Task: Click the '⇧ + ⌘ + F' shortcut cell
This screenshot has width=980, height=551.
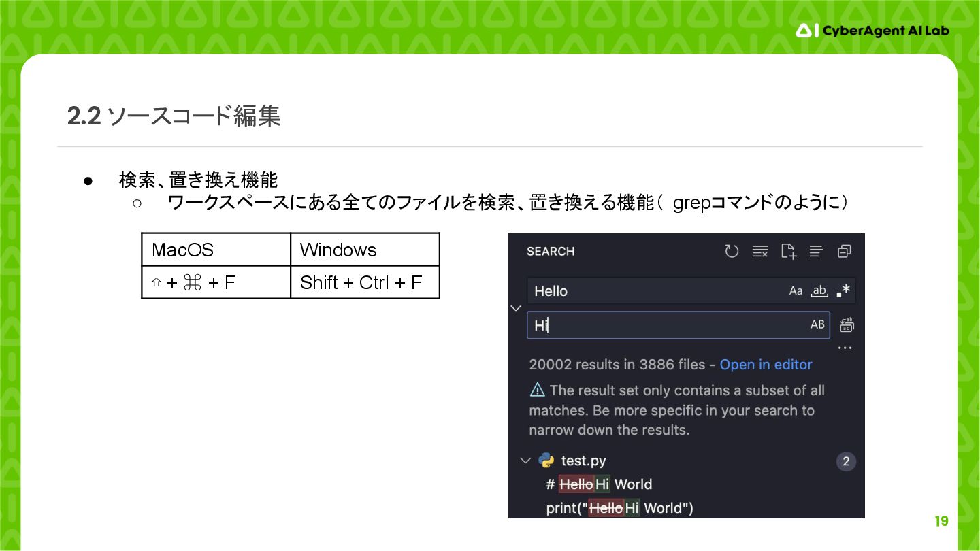Action: pyautogui.click(x=216, y=282)
